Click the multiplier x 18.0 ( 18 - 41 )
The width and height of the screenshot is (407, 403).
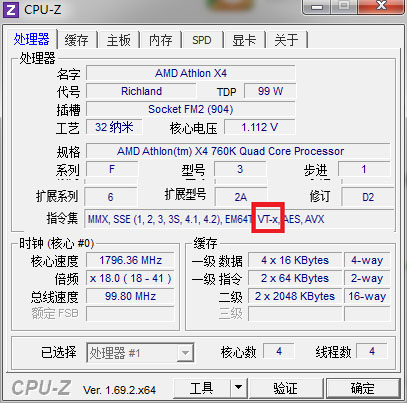(x=130, y=278)
